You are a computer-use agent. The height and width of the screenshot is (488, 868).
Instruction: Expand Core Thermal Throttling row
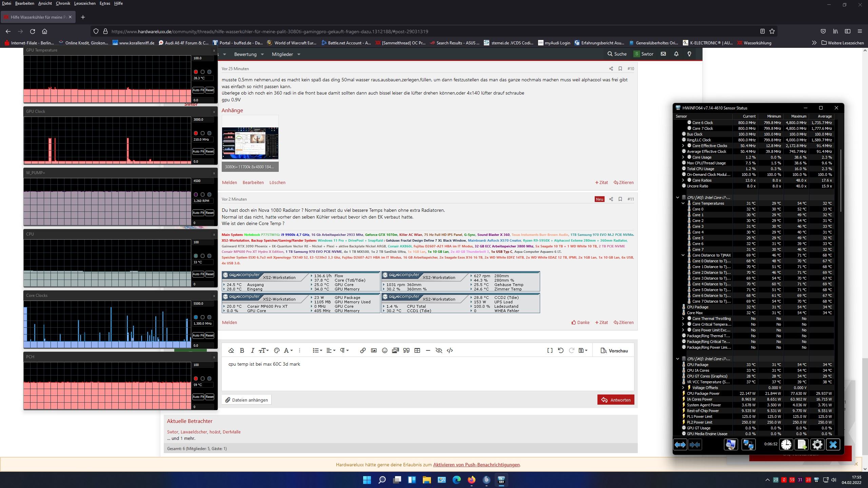[683, 319]
